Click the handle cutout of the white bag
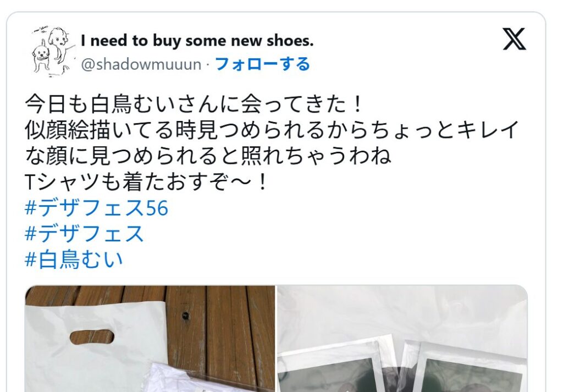563x392 pixels. click(92, 336)
